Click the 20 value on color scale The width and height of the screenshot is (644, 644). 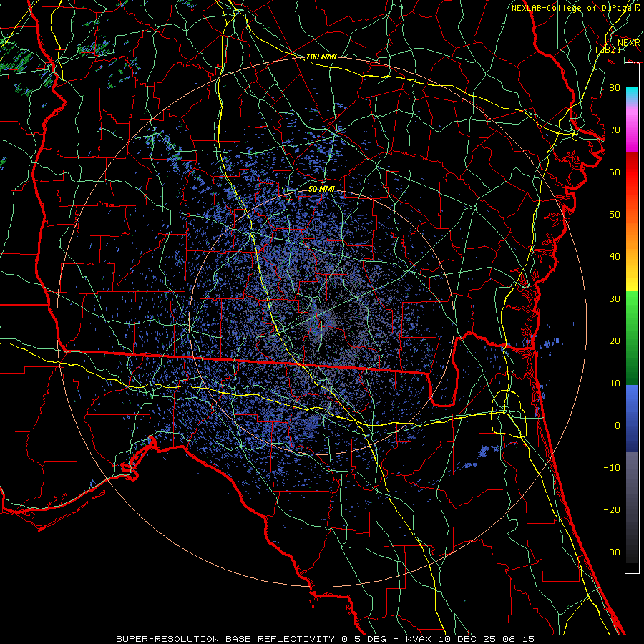615,341
